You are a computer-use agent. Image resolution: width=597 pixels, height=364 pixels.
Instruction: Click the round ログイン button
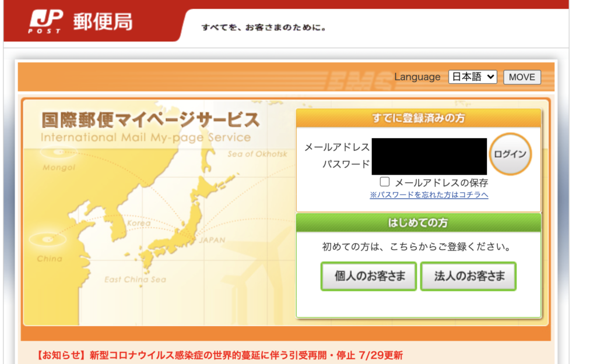(x=510, y=154)
